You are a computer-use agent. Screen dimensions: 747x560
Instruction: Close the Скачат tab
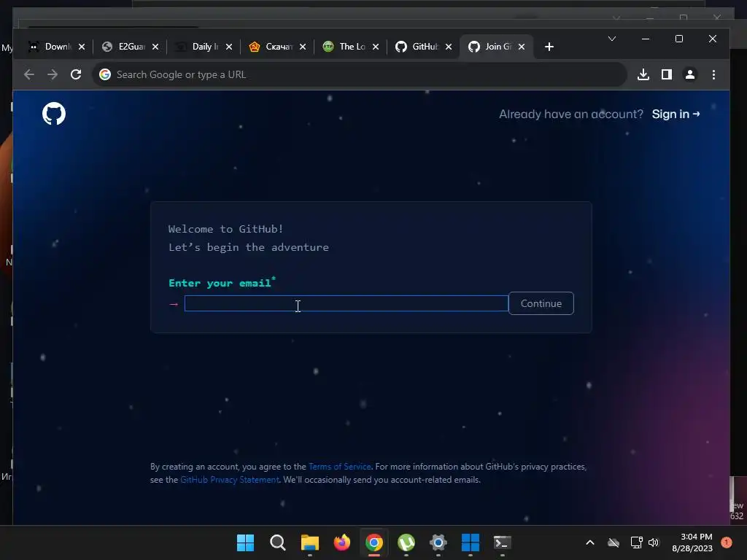[x=303, y=47]
